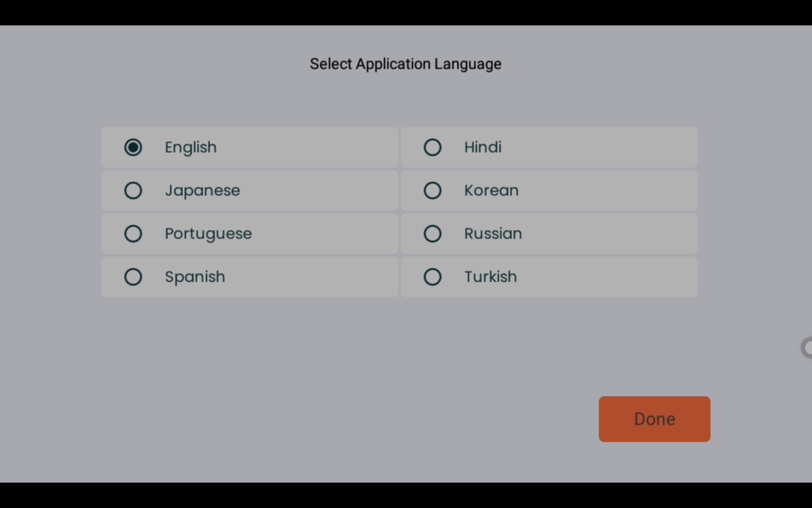This screenshot has height=508, width=812.
Task: Tap the Portuguese text label
Action: coord(208,234)
